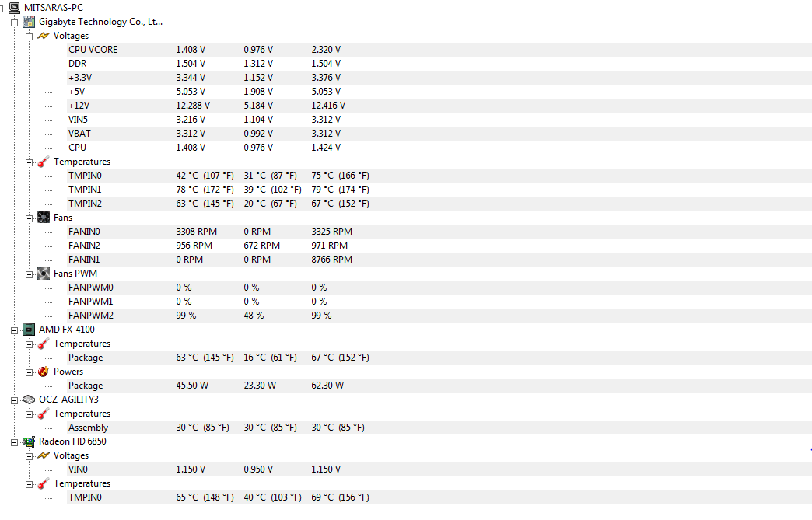Select the TMPIN2 temperature row
Image resolution: width=812 pixels, height=520 pixels.
click(x=439, y=204)
